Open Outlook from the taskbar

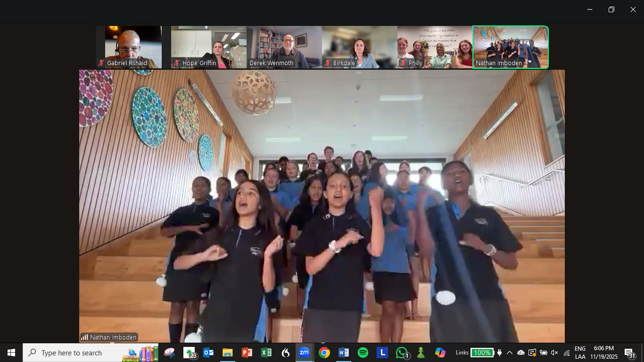click(208, 353)
